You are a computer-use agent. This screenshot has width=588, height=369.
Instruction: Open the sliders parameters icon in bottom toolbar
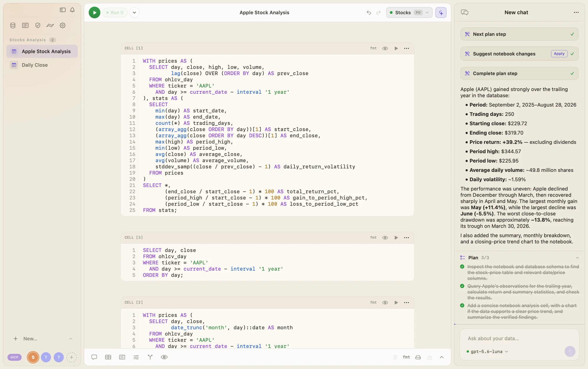[x=136, y=357]
